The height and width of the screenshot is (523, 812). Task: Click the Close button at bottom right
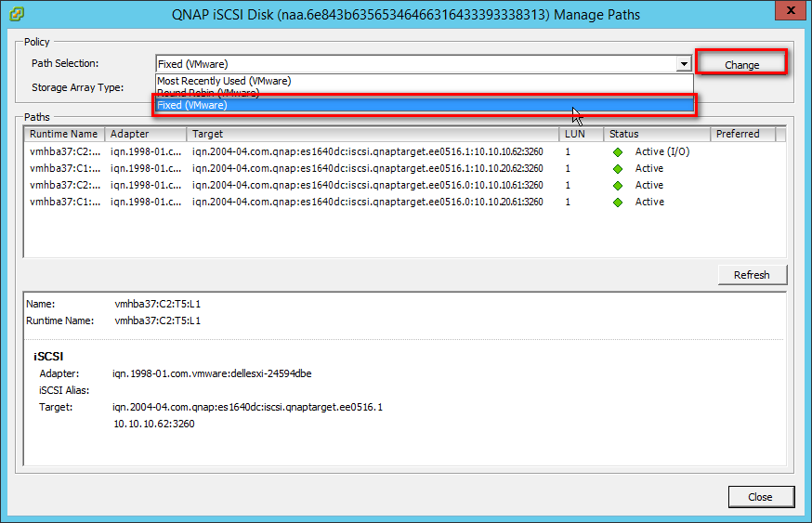coord(761,497)
